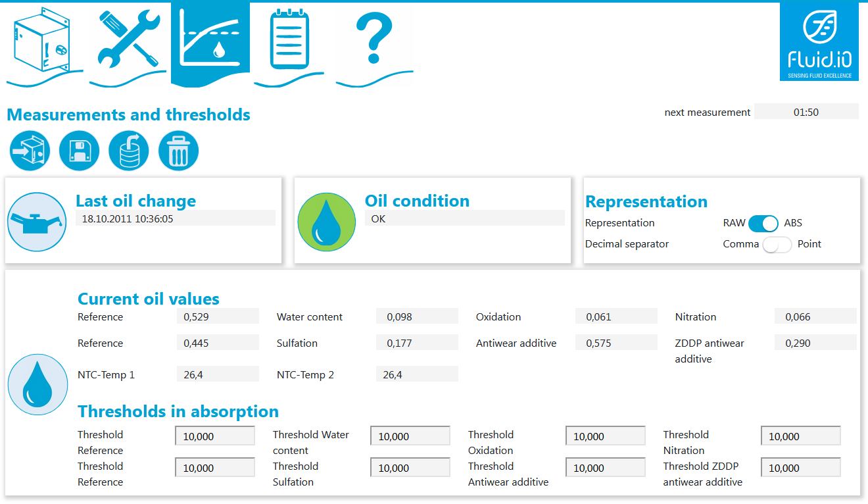Toggle Representation between RAW and ABS

coord(763,223)
